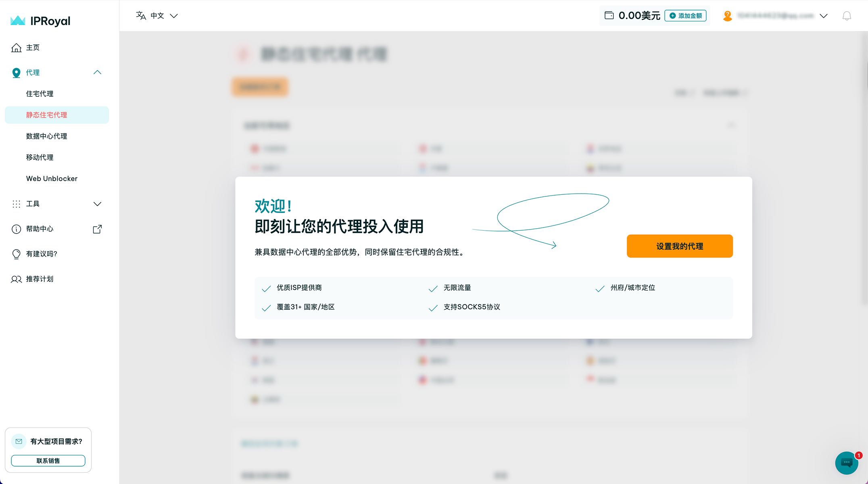
Task: Open the 中文 language dropdown
Action: coord(174,16)
